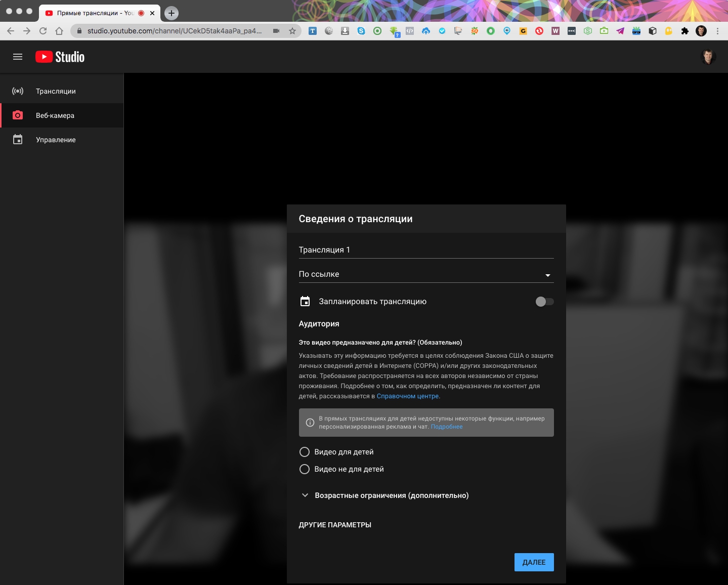Click the camera permission icon in address bar
The width and height of the screenshot is (728, 585).
tap(276, 31)
